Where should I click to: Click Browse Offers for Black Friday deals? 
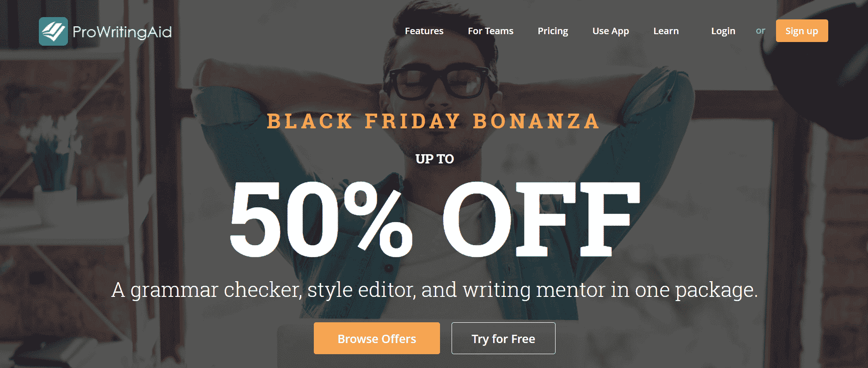click(377, 338)
